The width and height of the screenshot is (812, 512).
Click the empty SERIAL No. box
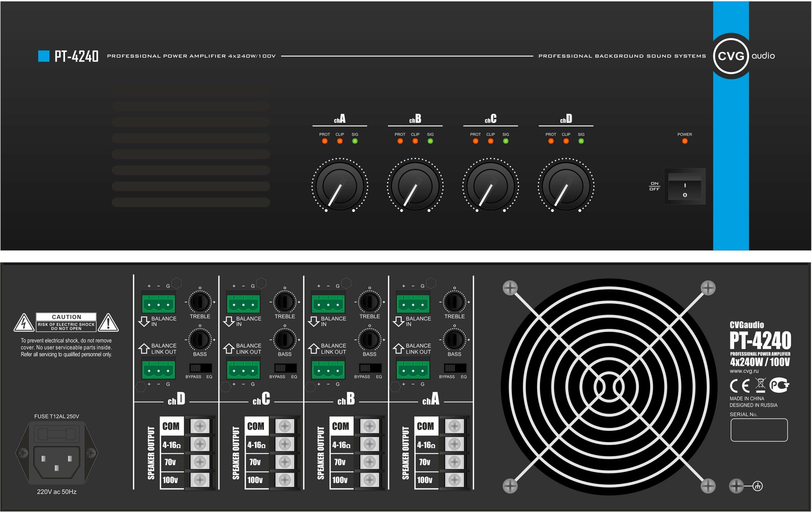click(759, 430)
